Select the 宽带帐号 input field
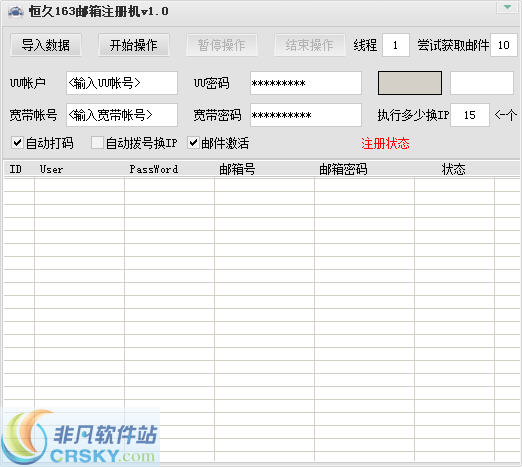 tap(122, 115)
